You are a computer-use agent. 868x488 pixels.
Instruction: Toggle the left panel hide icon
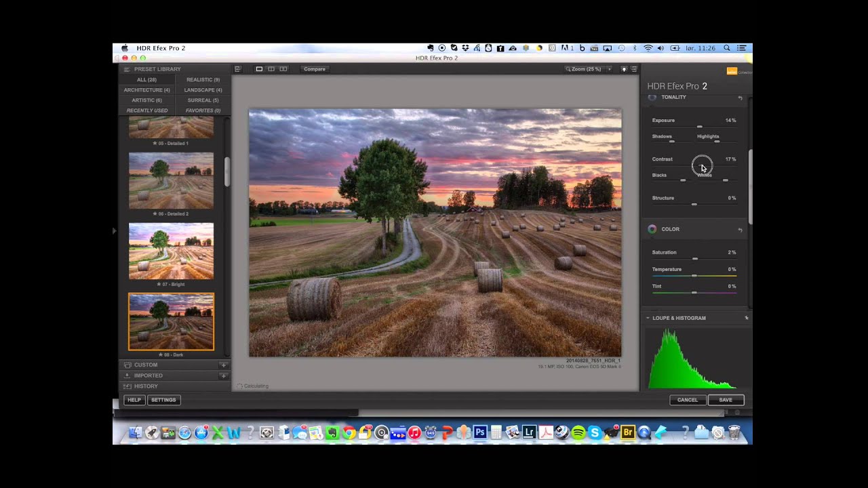pos(237,69)
